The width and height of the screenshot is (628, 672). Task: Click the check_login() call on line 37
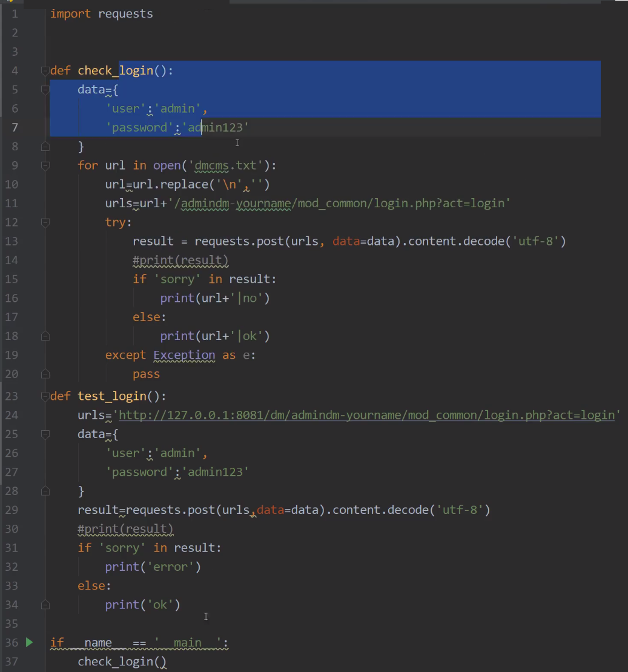click(x=121, y=662)
